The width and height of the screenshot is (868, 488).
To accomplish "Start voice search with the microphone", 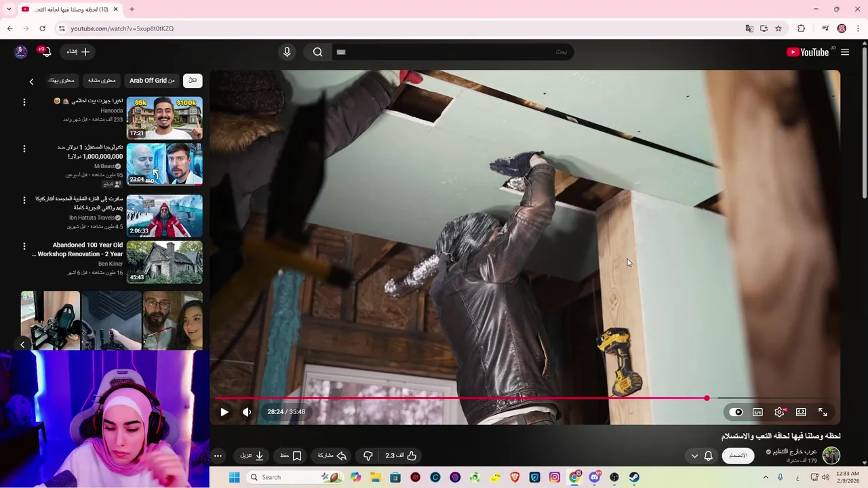I will pos(287,52).
